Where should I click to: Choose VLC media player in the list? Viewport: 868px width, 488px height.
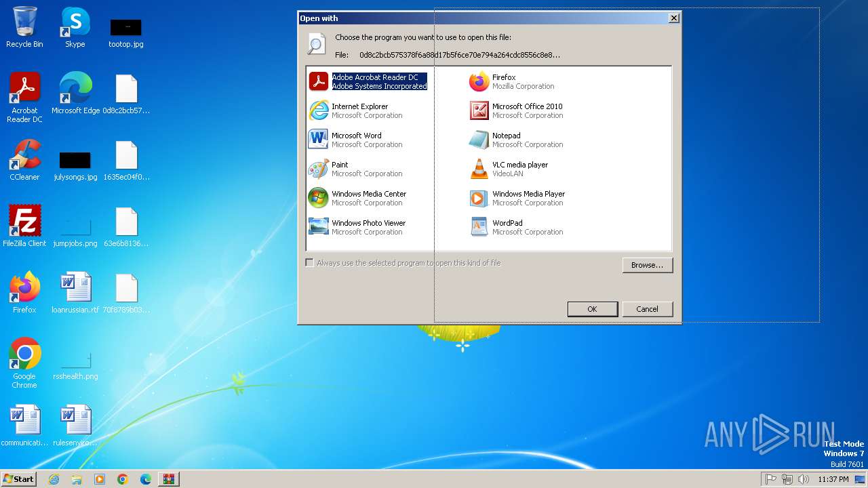(x=509, y=169)
